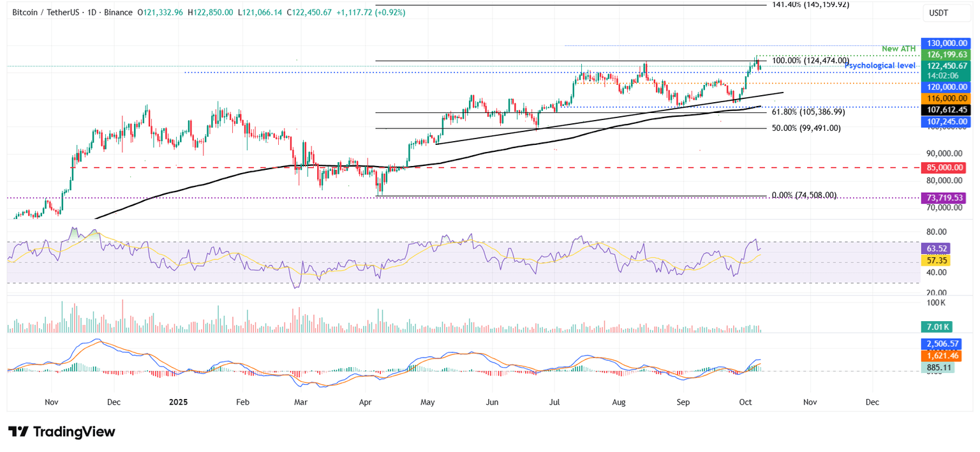
Task: Select the 107,612.45 black price badge
Action: [x=946, y=109]
